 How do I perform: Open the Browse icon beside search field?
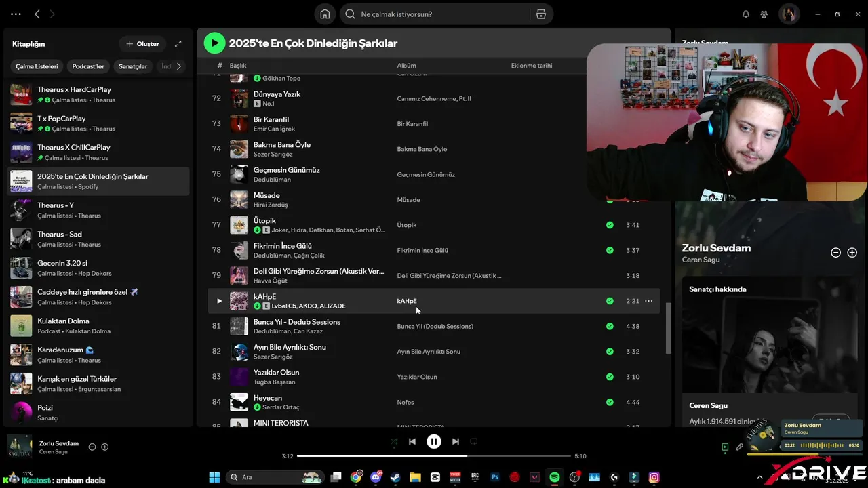click(x=540, y=14)
